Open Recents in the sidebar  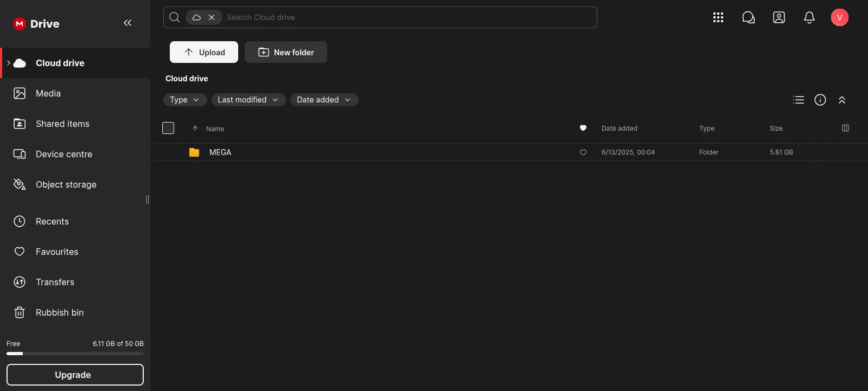(75, 221)
